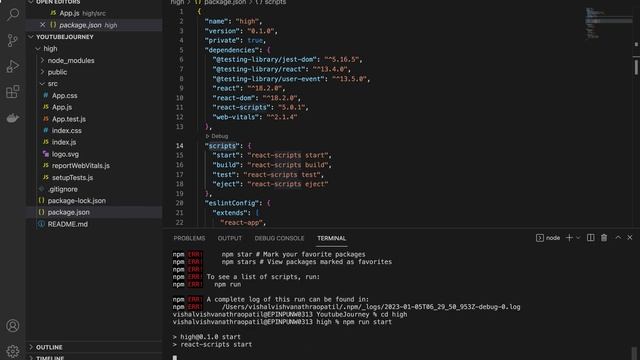Split the terminal
Screen dimensions: 640x360
click(590, 238)
